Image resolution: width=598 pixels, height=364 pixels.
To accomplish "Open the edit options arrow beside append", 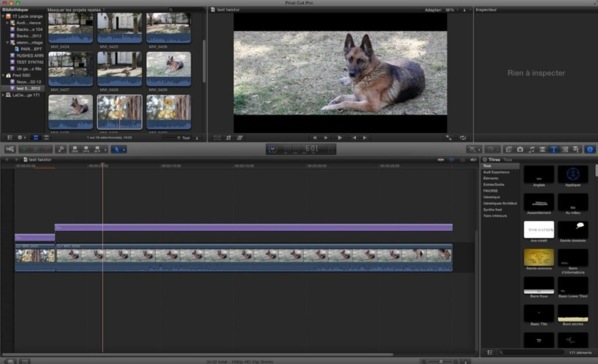I will coord(105,150).
